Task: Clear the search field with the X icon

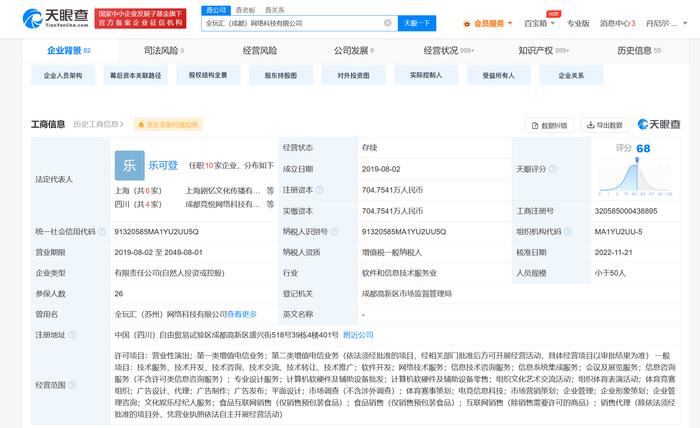Action: pyautogui.click(x=388, y=23)
